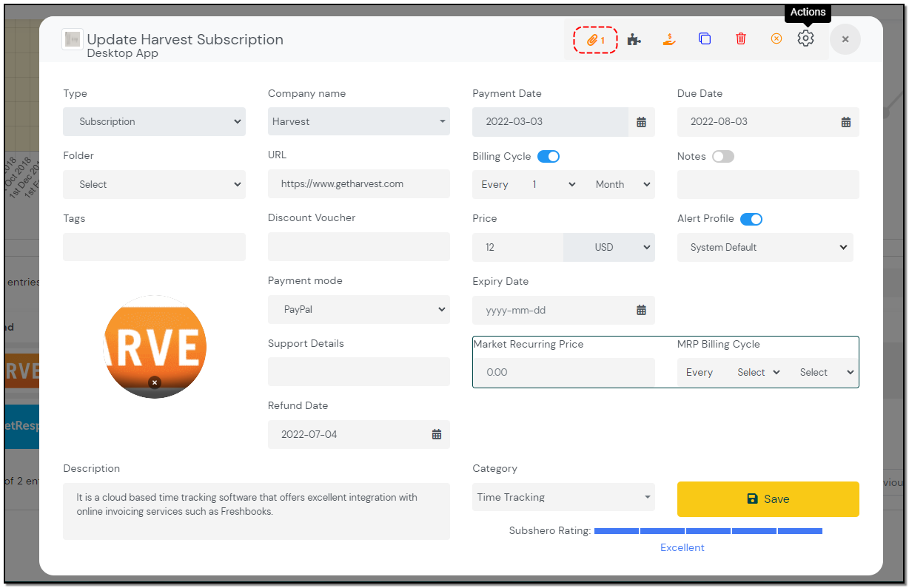Click the Subshero Rating bar
Viewport: 909px width, 588px height.
tap(708, 531)
